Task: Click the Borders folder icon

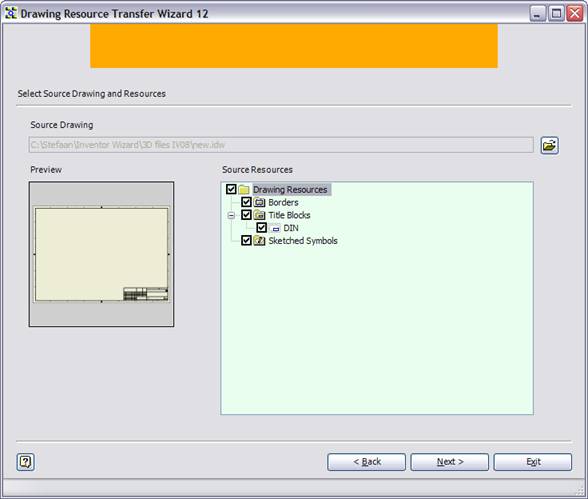Action: [x=259, y=202]
